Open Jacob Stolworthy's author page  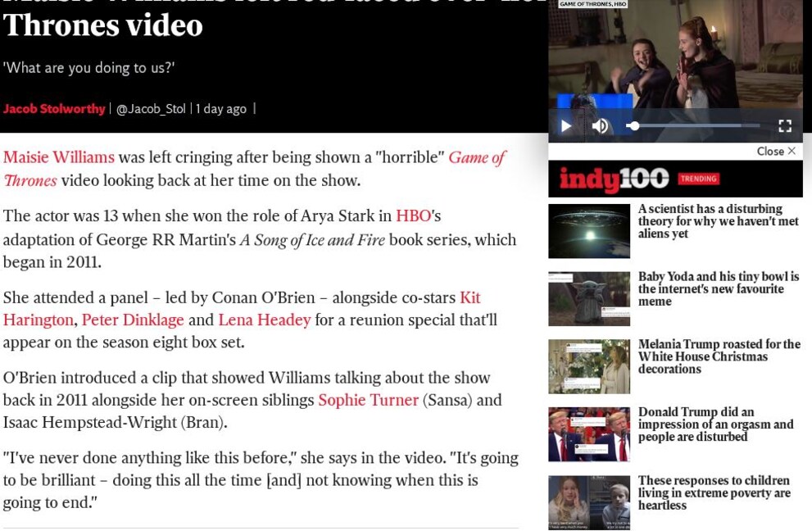(54, 109)
